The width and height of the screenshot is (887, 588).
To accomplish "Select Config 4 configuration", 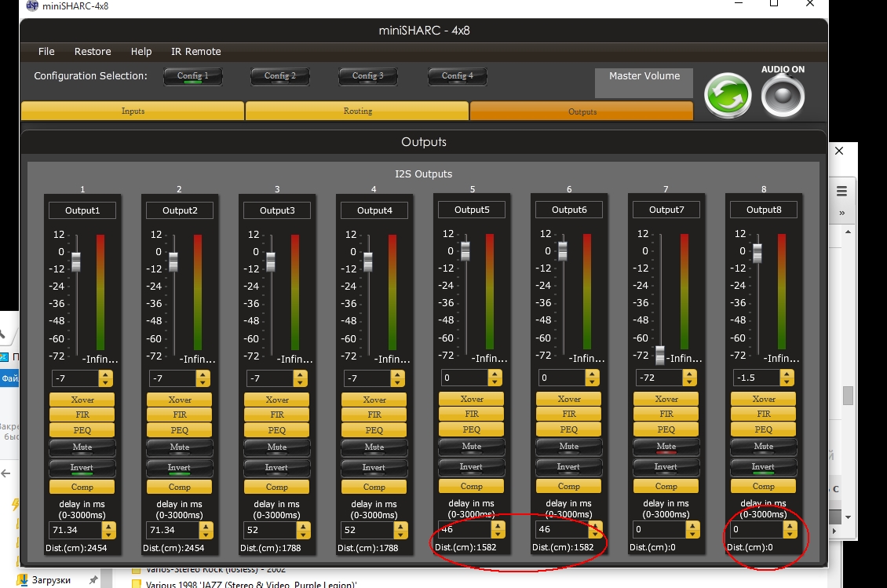I will pos(458,76).
